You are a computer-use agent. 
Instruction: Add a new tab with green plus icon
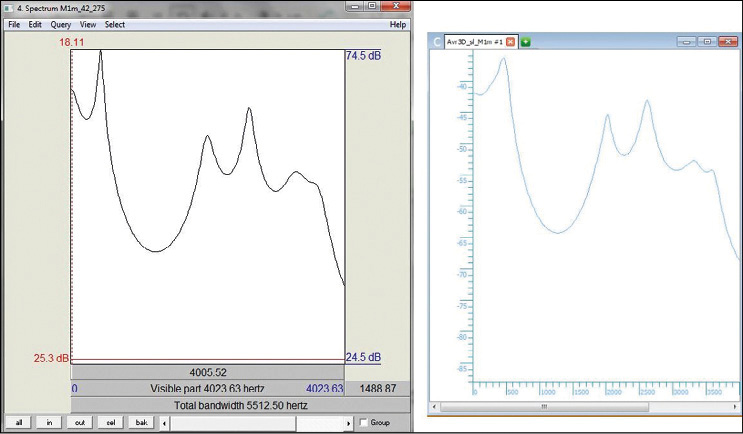(526, 42)
